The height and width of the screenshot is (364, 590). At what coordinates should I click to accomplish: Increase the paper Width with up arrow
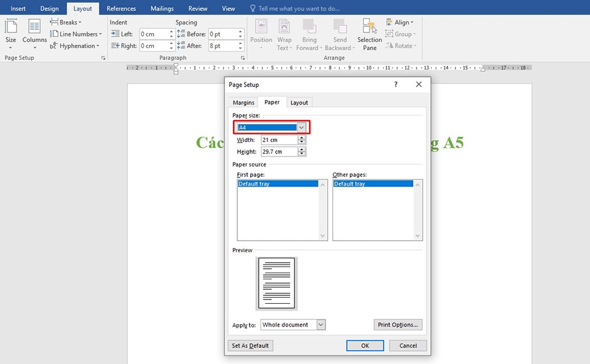click(302, 138)
